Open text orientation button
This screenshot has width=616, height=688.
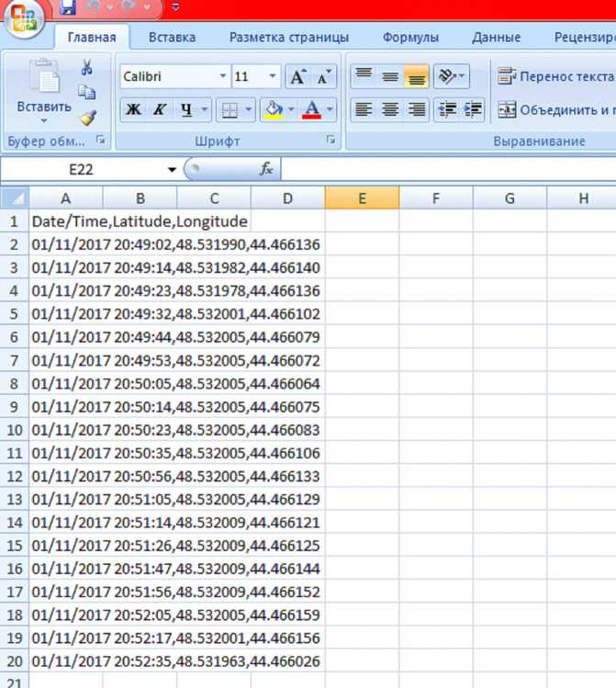[452, 77]
